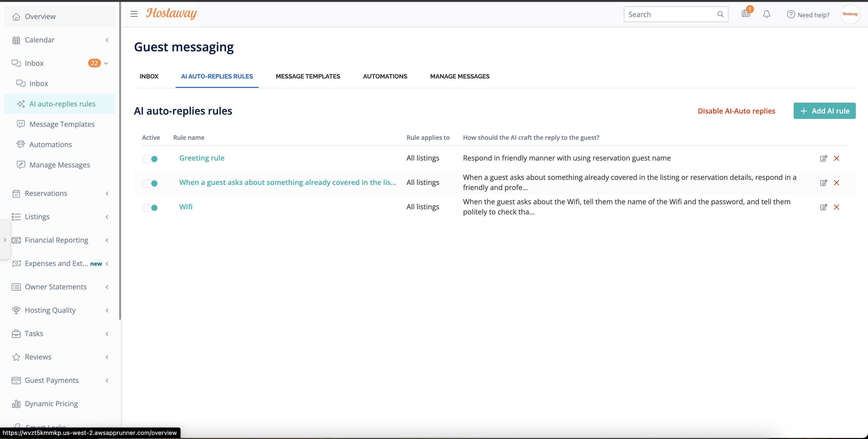The image size is (868, 439).
Task: Toggle the Greeting rule active switch
Action: point(150,159)
